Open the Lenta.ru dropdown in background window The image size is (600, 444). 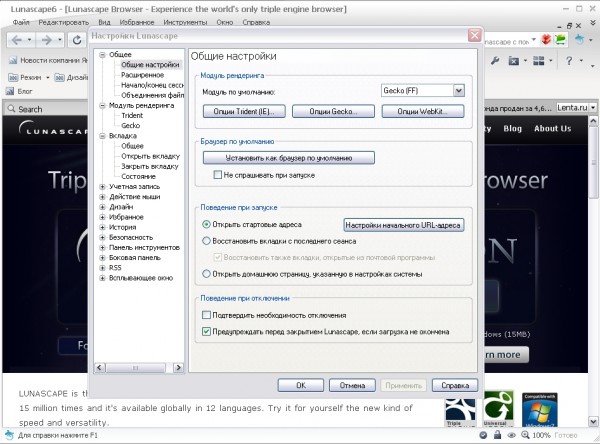point(593,108)
